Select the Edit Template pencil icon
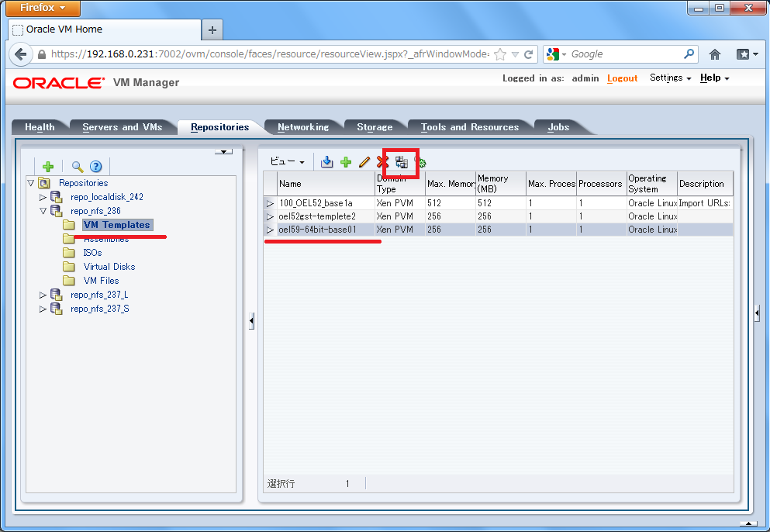This screenshot has height=532, width=770. click(364, 162)
